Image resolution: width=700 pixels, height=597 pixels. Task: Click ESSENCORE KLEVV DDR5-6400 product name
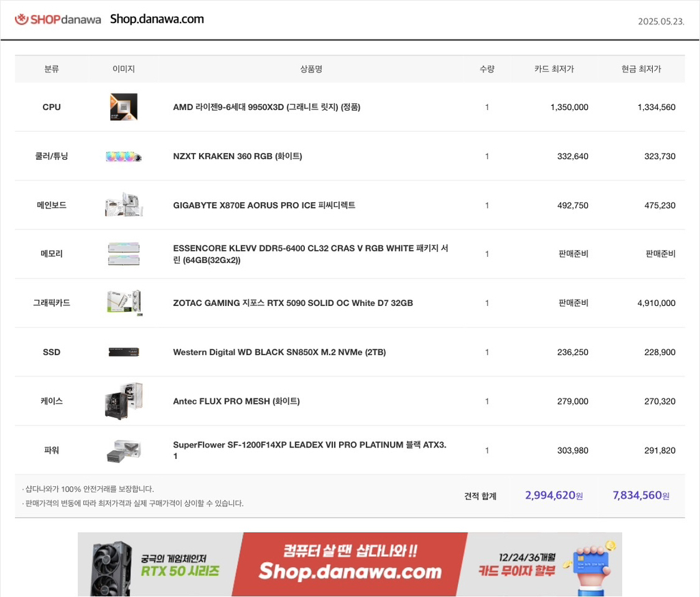click(x=311, y=254)
